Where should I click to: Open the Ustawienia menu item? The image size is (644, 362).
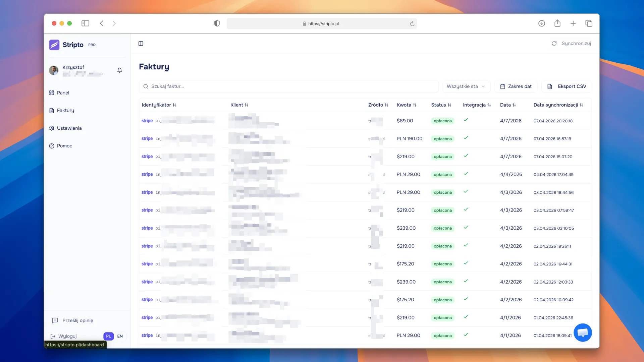click(x=69, y=128)
